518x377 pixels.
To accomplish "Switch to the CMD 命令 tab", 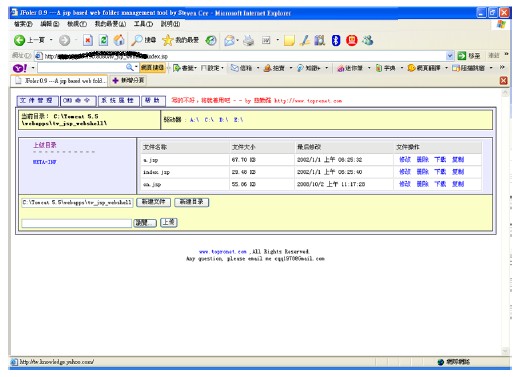I will point(78,101).
